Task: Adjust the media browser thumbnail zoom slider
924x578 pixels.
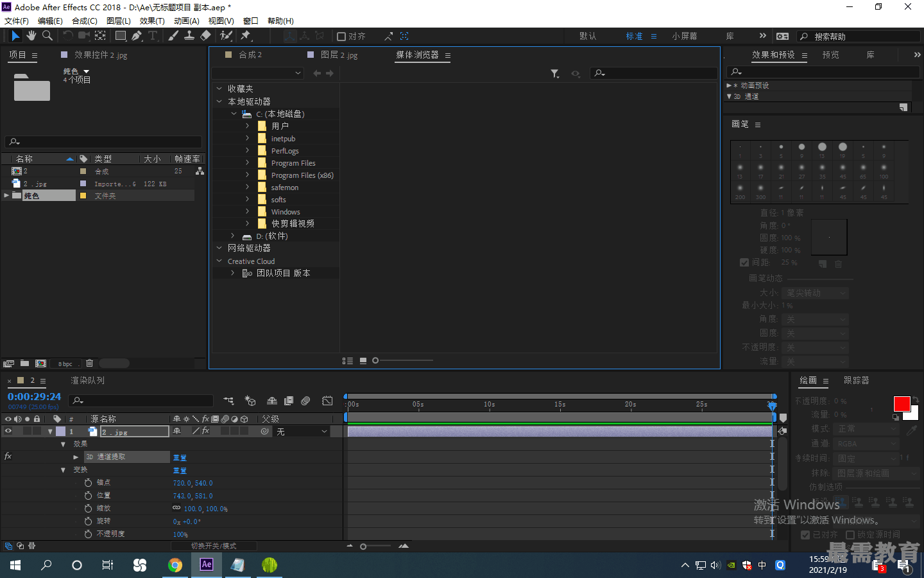Action: coord(375,360)
